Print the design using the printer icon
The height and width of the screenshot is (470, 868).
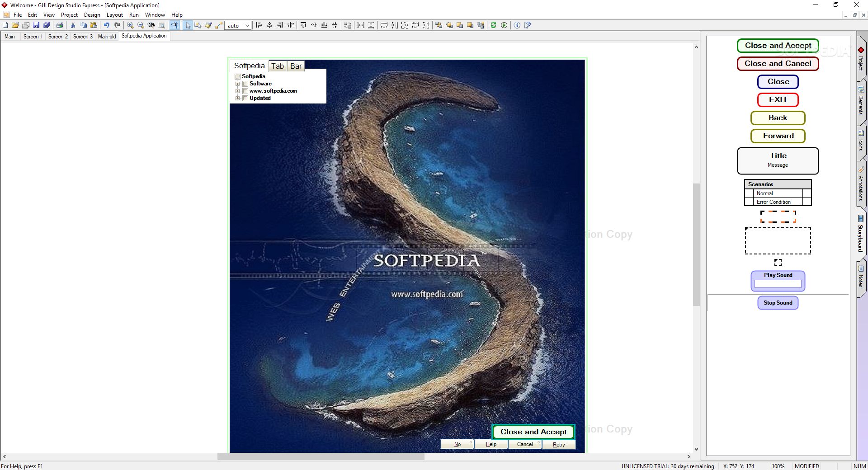pos(59,25)
